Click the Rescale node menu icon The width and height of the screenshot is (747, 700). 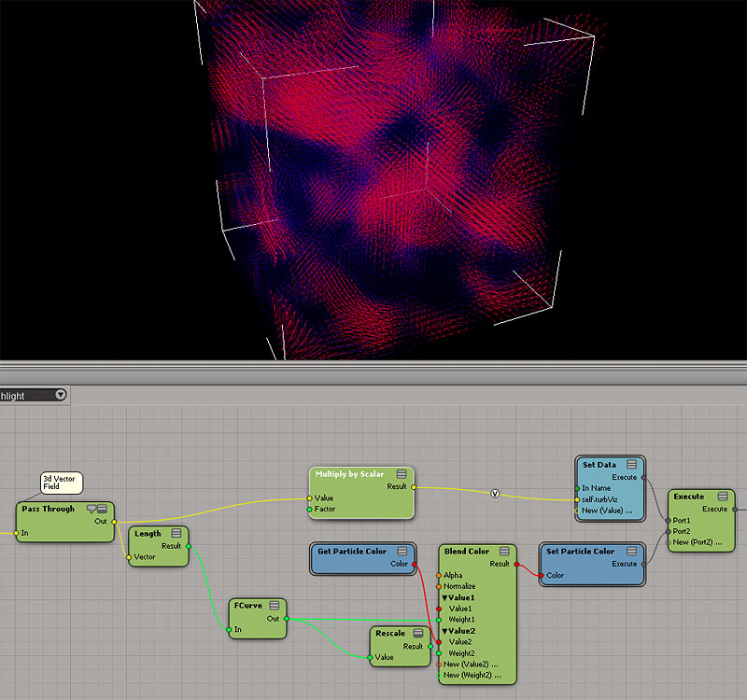417,634
